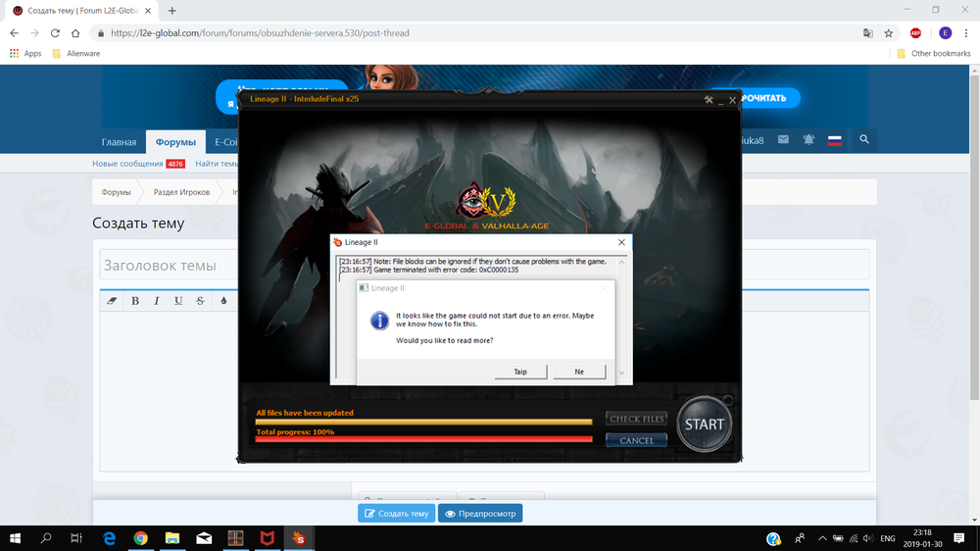Image resolution: width=980 pixels, height=551 pixels.
Task: Click Taip button in error dialog
Action: coord(520,373)
